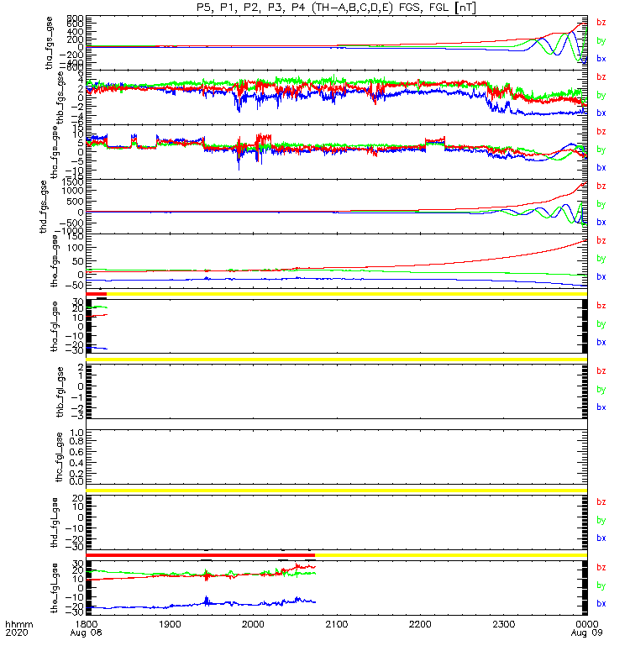Image resolution: width=630 pixels, height=672 pixels.
Task: Click bz legend beside tha_fgl_gse panel
Action: (601, 306)
